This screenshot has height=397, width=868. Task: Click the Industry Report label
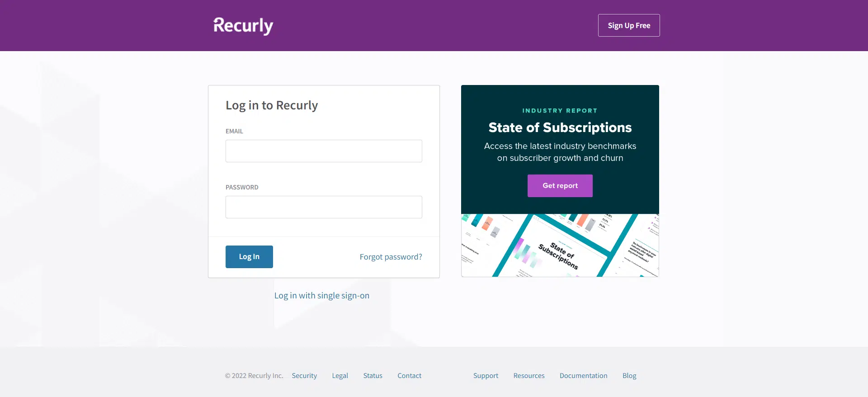click(x=560, y=111)
